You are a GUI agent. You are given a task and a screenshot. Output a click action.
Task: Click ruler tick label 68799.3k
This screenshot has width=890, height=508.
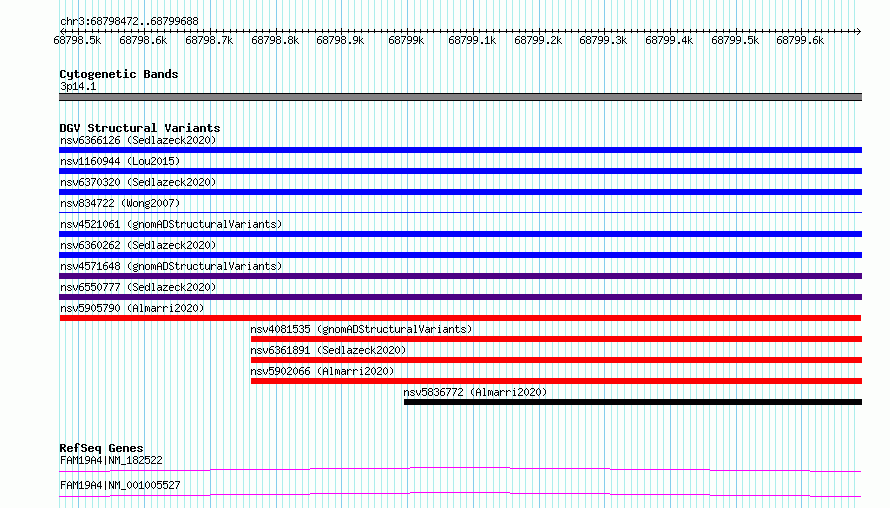[603, 40]
